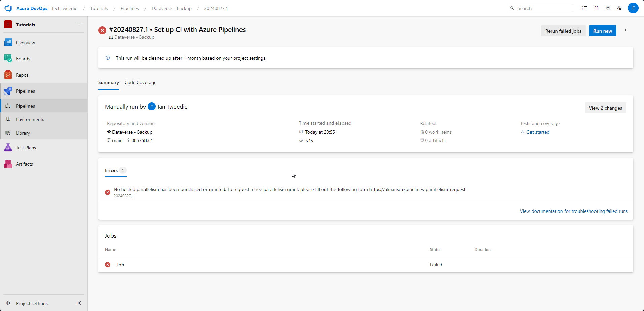Expand the Errors section
Viewport: 644px width, 311px height.
[x=111, y=170]
